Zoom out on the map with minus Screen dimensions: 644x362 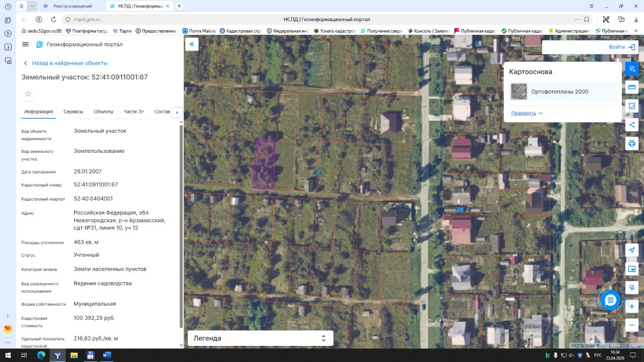tap(632, 325)
